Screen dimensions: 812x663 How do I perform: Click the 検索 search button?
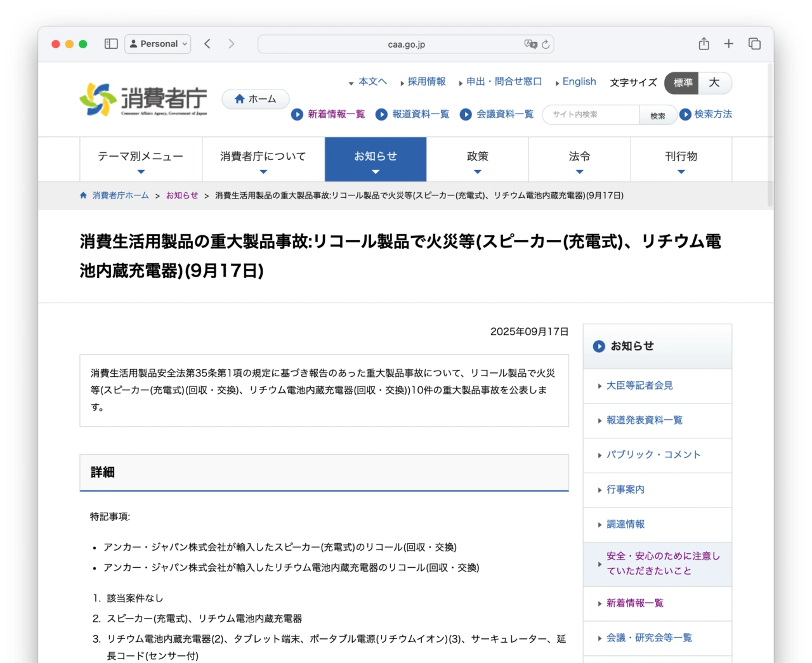[x=657, y=115]
